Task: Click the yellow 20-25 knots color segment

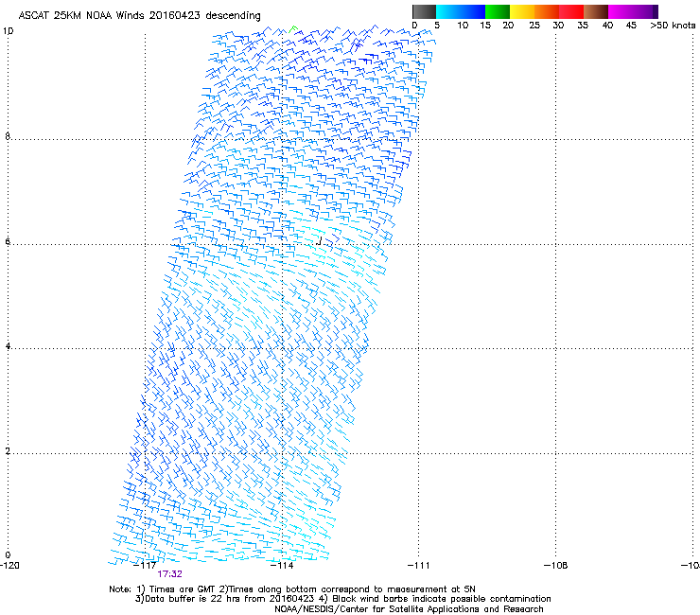Action: click(x=522, y=11)
